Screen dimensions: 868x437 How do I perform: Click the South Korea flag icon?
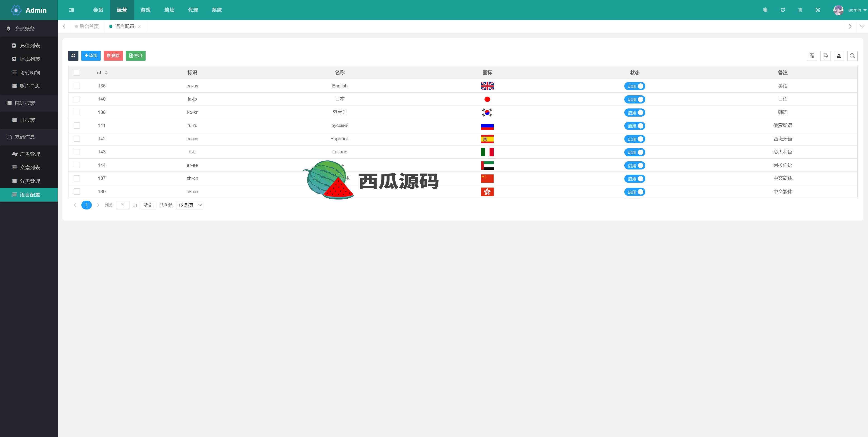click(487, 113)
